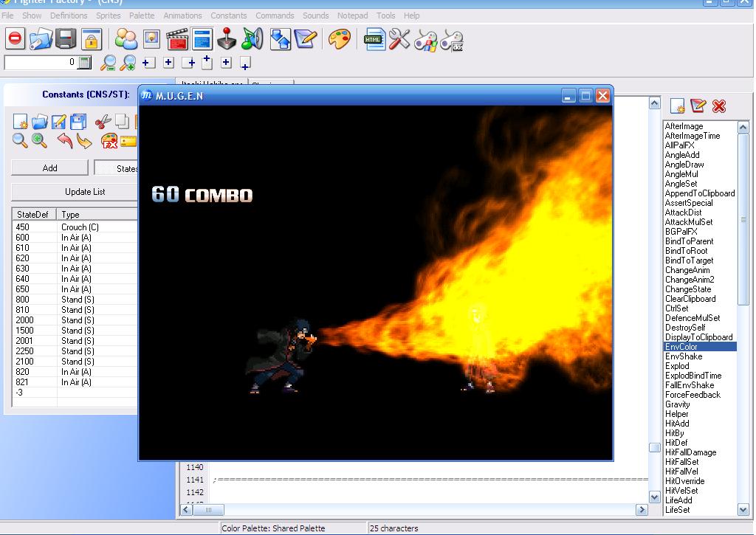Create new constants file icon in left panel
Screen dimensions: 756x535
[20, 122]
